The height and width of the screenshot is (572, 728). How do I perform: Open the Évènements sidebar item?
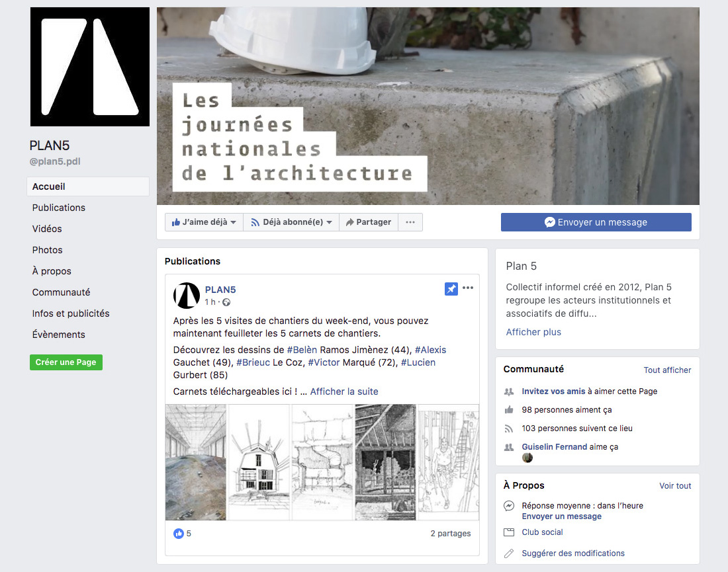point(58,335)
